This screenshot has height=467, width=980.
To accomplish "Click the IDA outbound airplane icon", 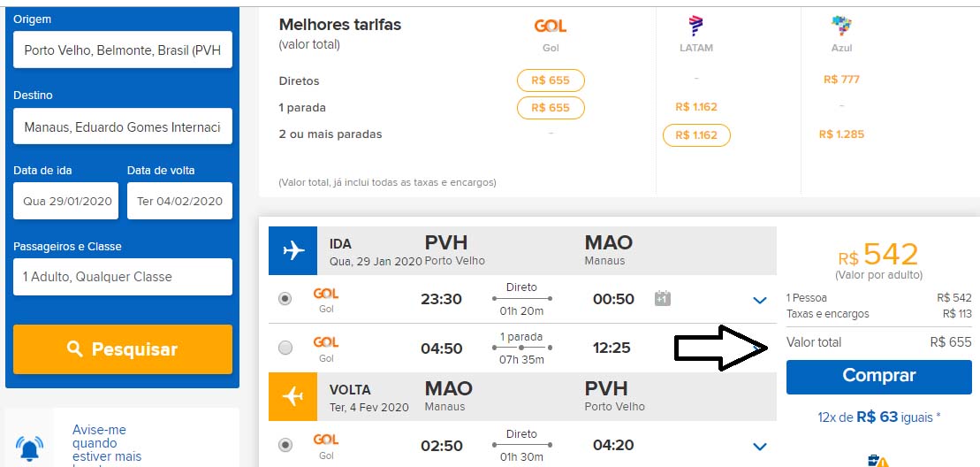I will click(292, 250).
